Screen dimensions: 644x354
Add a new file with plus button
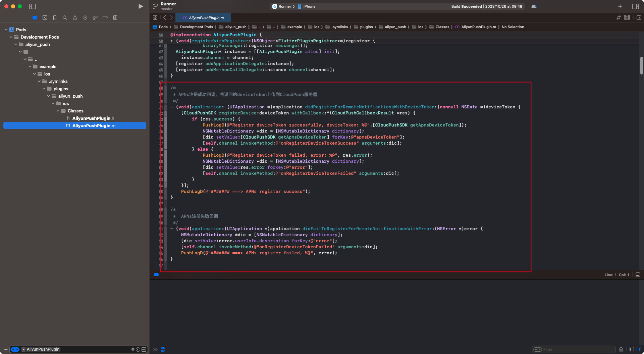[6, 349]
